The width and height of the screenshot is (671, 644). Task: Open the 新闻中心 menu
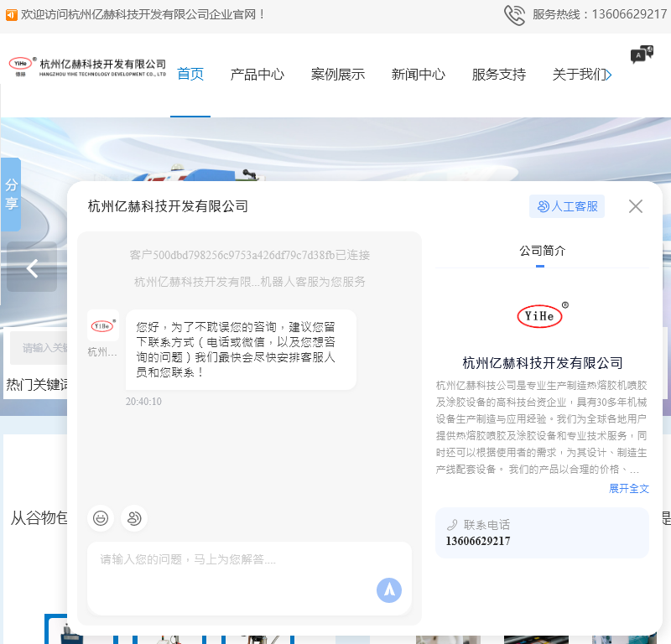click(418, 75)
